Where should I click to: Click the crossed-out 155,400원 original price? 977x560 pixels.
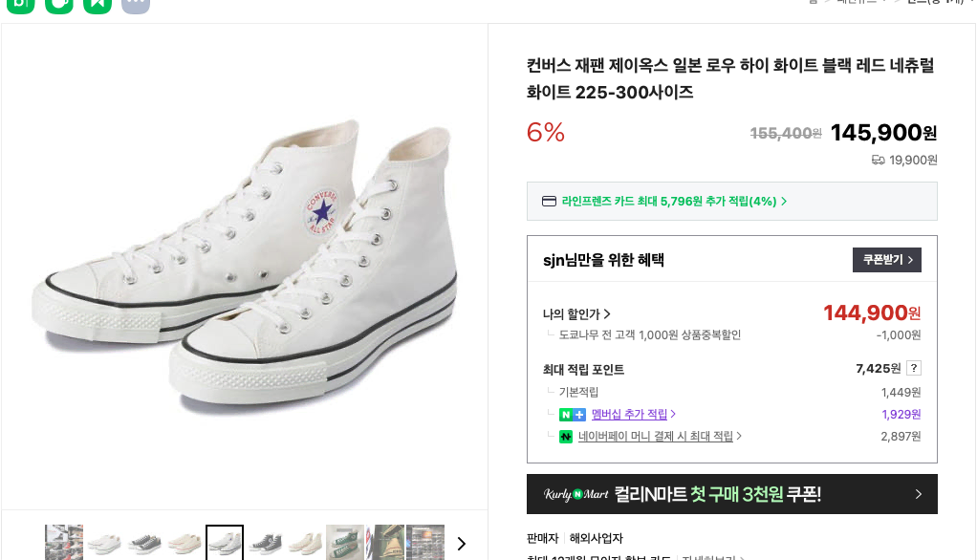point(785,133)
